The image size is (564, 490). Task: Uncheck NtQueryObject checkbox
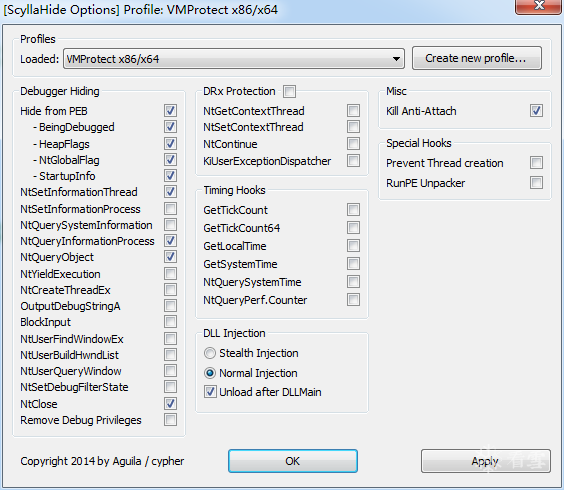pos(170,257)
